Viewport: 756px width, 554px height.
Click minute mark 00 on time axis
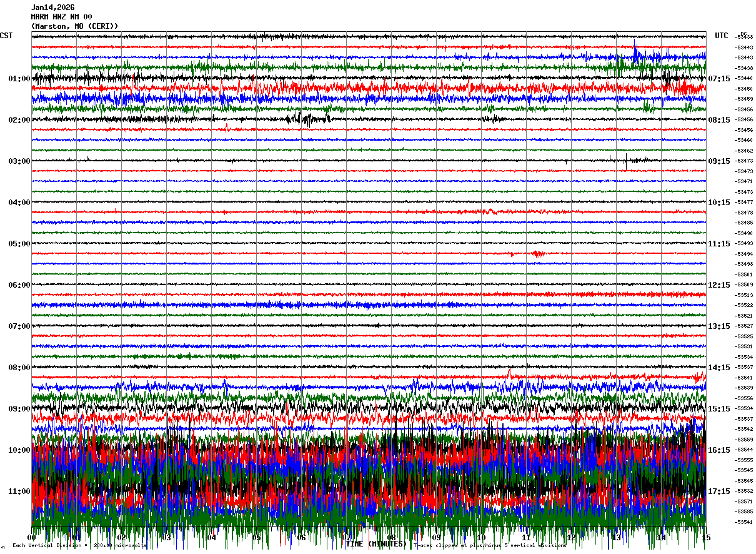pyautogui.click(x=32, y=537)
